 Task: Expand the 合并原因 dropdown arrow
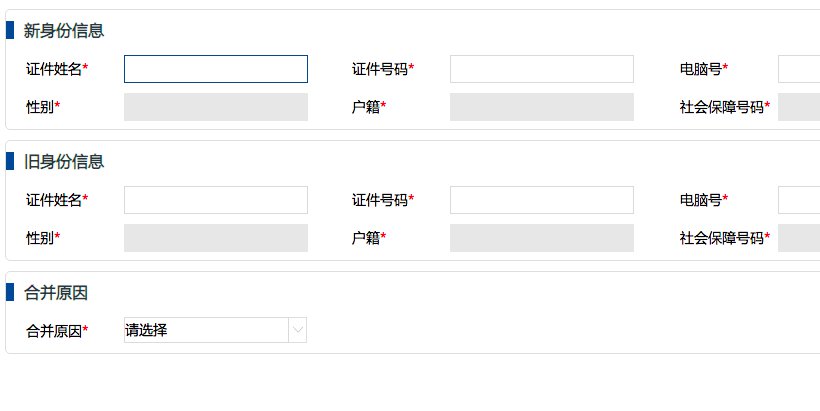[297, 330]
